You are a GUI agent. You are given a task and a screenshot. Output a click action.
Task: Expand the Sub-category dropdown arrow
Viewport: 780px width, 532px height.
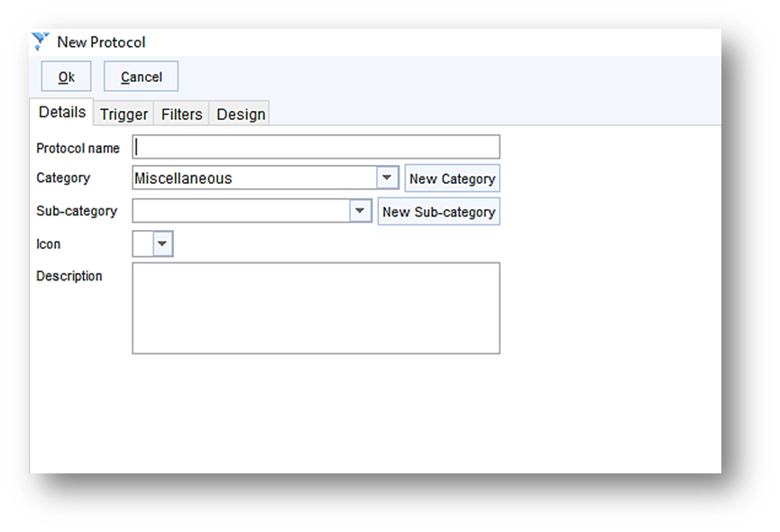tap(360, 211)
